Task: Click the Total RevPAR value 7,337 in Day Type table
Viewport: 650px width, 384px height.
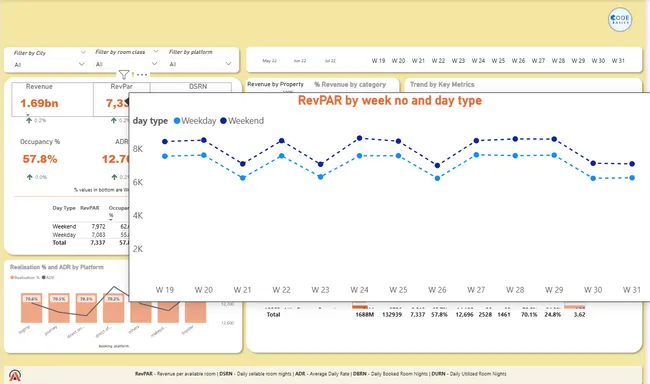Action: pyautogui.click(x=98, y=243)
